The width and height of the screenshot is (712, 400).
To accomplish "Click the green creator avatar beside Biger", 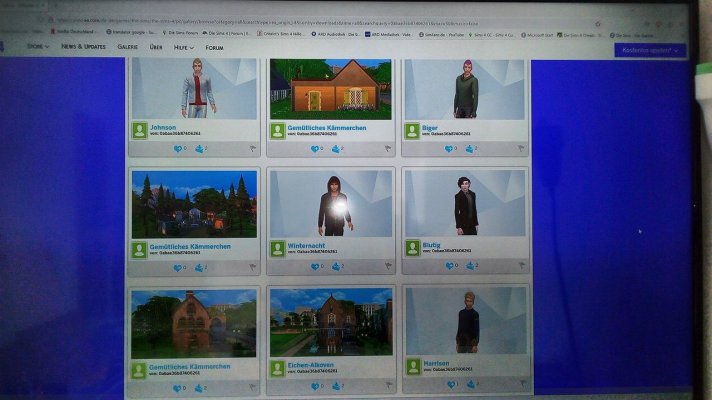I will [412, 131].
